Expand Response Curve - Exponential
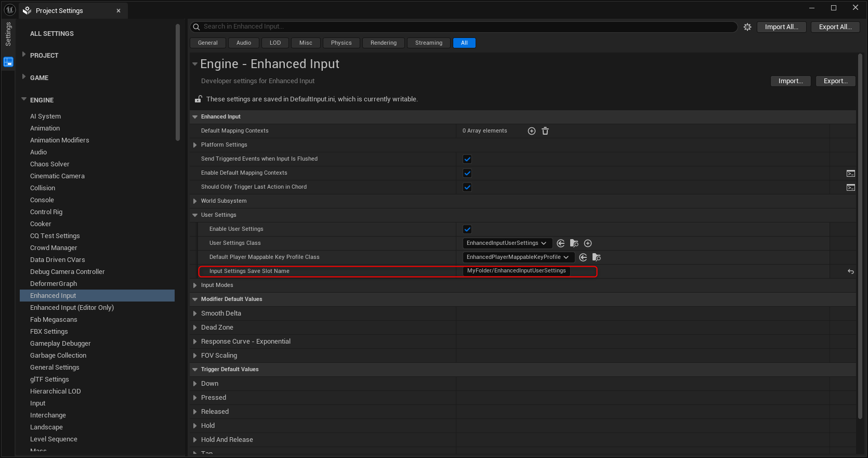The image size is (868, 458). [195, 342]
